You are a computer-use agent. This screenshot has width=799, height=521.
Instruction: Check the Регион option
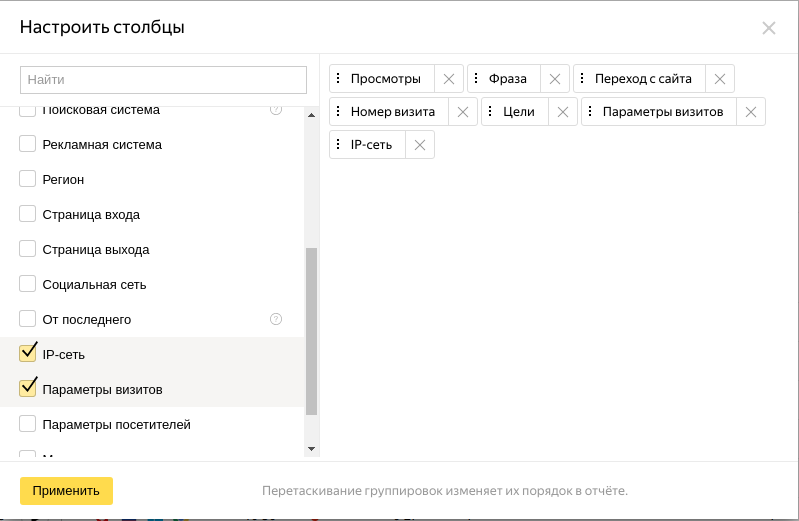click(28, 180)
